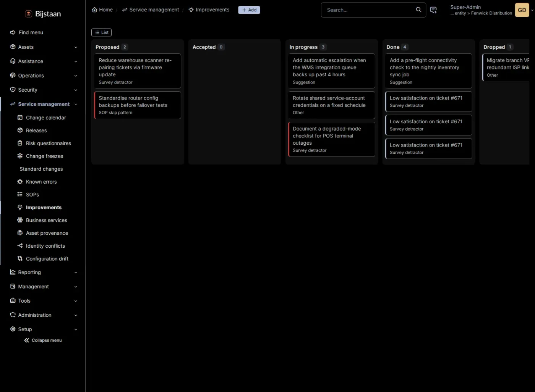Viewport: 535px width, 392px height.
Task: Click the Improvements lightbulb sidebar icon
Action: click(x=20, y=207)
